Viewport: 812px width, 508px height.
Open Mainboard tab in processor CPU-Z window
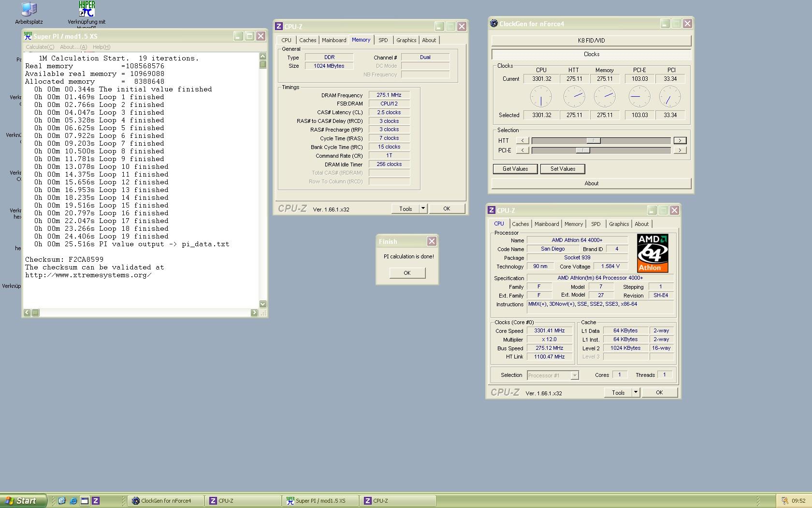(x=547, y=224)
